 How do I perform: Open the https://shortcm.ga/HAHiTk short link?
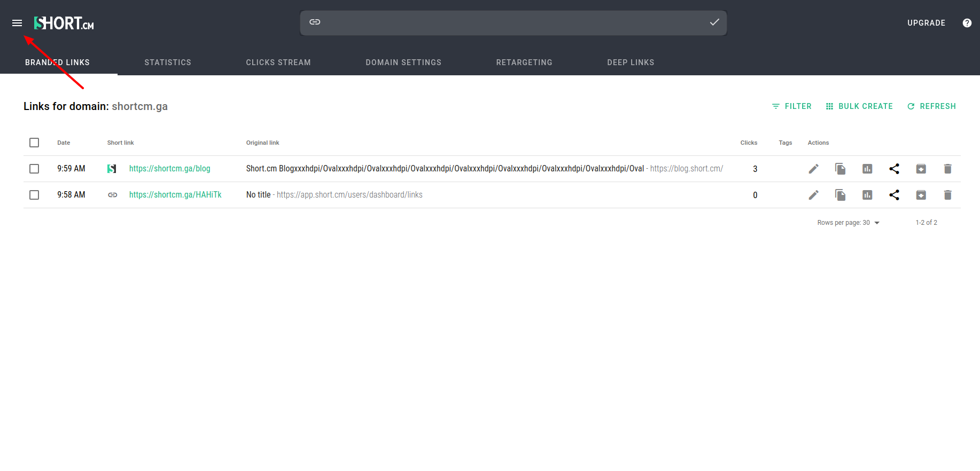pos(175,195)
